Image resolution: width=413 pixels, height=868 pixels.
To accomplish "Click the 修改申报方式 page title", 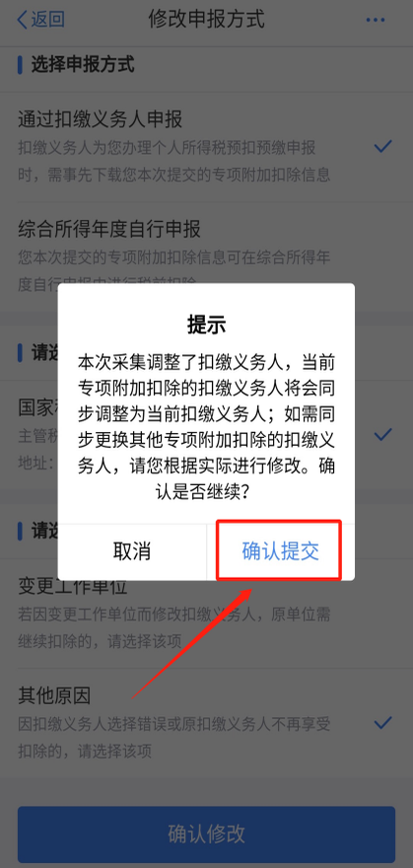I will (206, 20).
